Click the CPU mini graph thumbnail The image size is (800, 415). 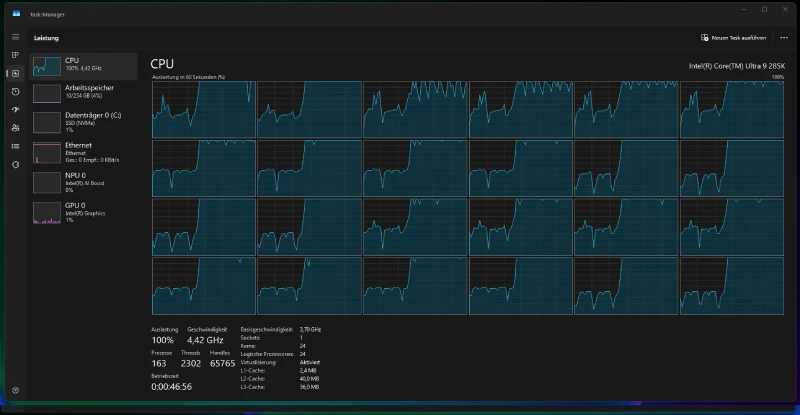click(47, 66)
